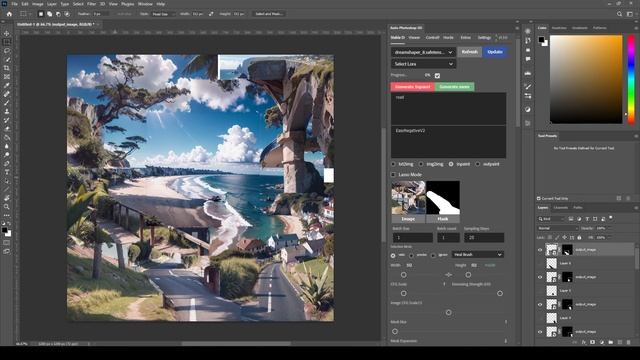Choose Add to selection mode icon
Screen dimensions: 640x360
[x=49, y=14]
